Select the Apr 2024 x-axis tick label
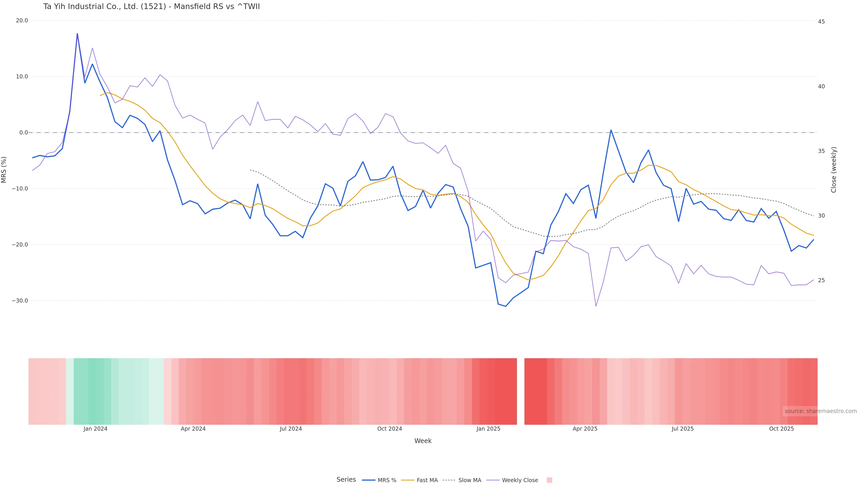 click(x=193, y=429)
